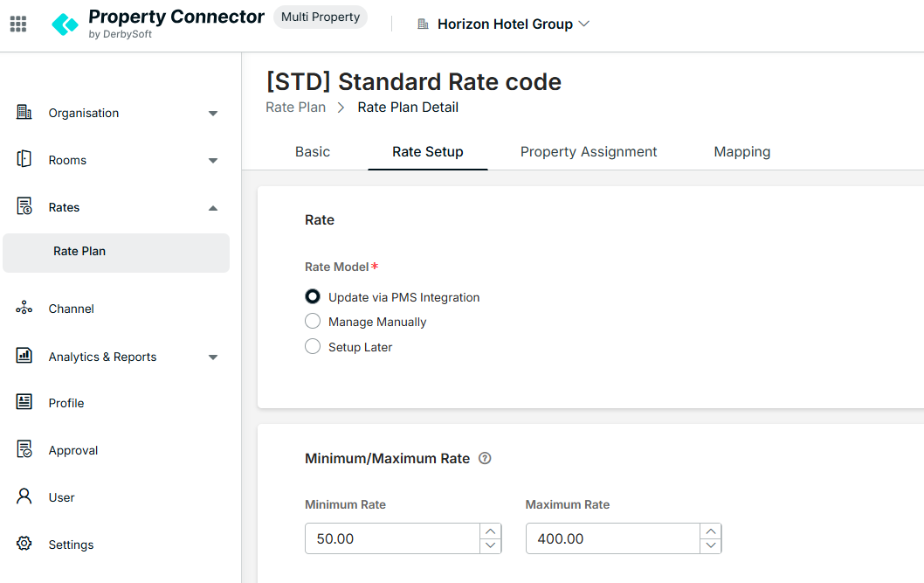Open Channel via its network icon

[24, 309]
